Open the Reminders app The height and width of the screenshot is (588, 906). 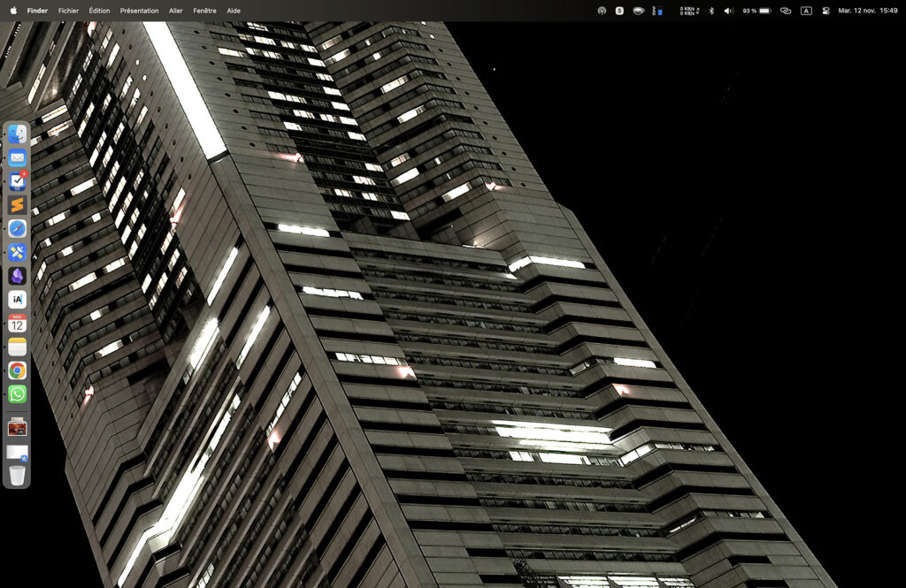pyautogui.click(x=18, y=180)
